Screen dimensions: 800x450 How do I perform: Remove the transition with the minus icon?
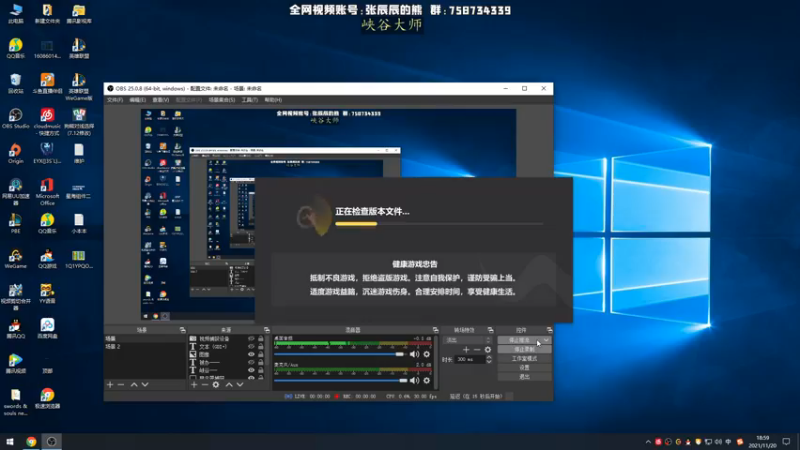pyautogui.click(x=477, y=349)
